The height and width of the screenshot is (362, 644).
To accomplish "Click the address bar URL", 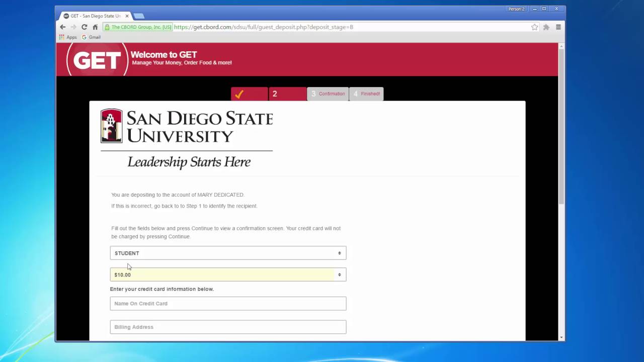I will [264, 27].
